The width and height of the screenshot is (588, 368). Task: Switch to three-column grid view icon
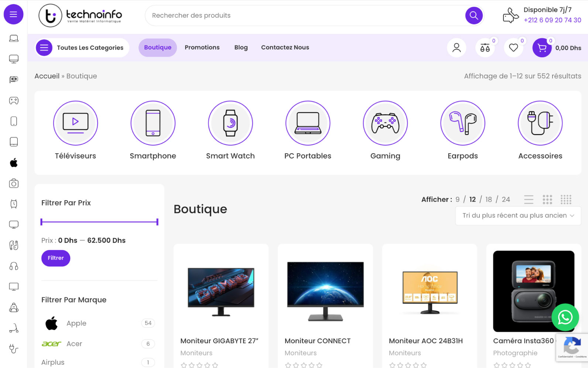[x=547, y=200]
